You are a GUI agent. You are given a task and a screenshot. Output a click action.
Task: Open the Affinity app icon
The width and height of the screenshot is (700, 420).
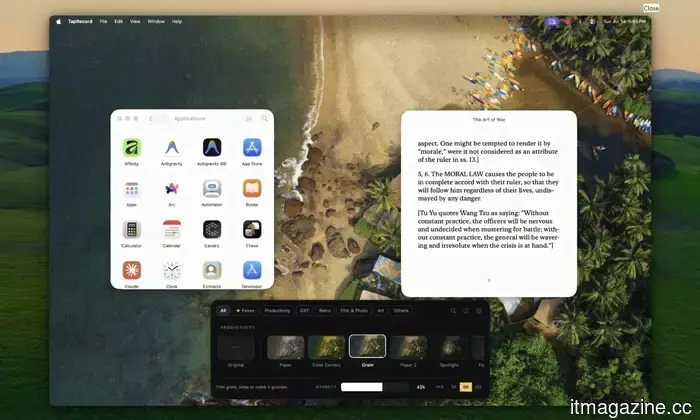[x=132, y=148]
